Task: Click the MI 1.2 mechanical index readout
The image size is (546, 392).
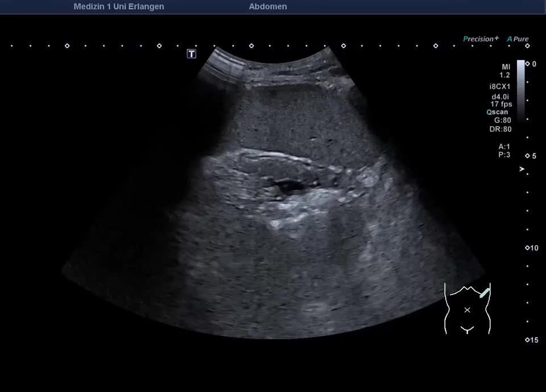Action: pyautogui.click(x=505, y=71)
